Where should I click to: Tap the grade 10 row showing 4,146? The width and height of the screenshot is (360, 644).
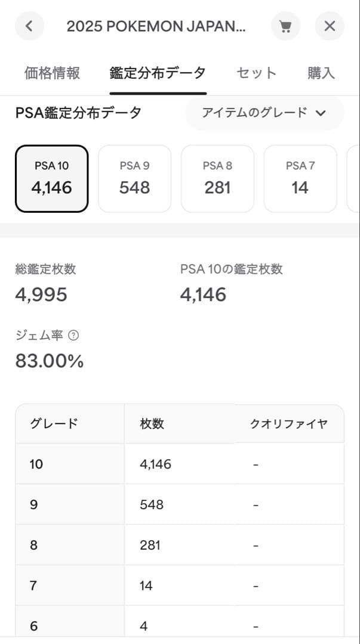179,463
